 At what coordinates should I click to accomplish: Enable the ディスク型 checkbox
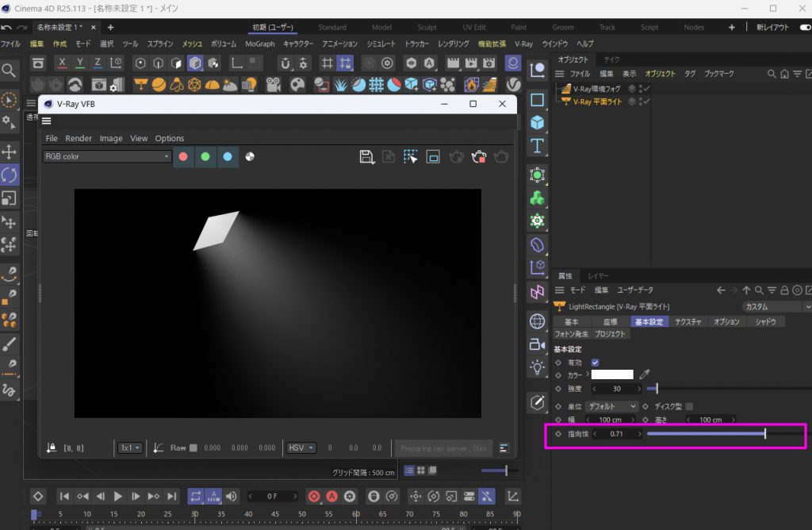688,406
